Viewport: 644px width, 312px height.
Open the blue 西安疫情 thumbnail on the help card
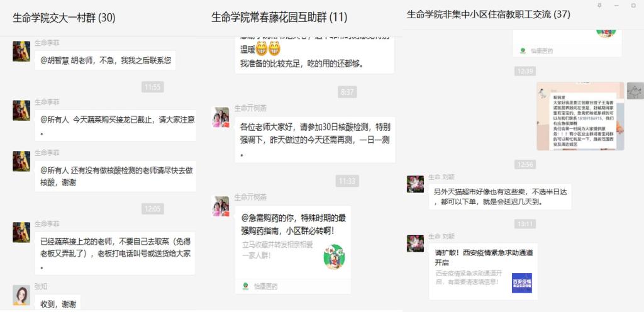(521, 283)
